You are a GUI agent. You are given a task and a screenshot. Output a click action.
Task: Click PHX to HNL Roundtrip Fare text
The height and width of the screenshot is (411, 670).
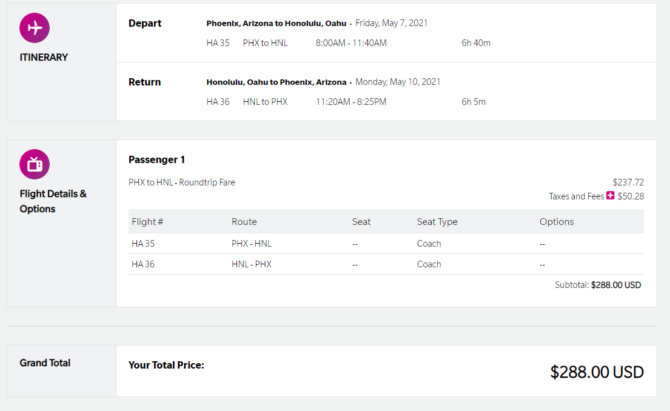pos(182,182)
